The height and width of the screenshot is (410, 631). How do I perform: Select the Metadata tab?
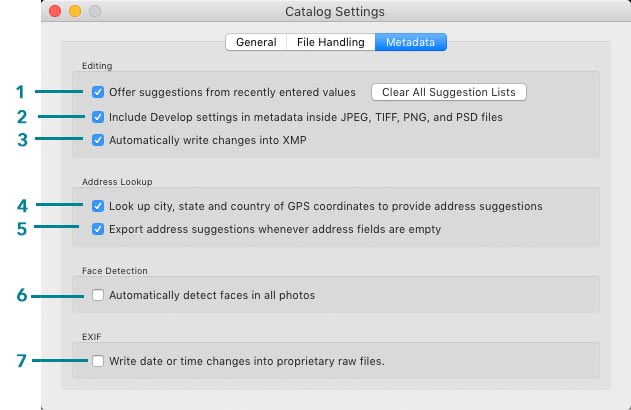coord(410,42)
